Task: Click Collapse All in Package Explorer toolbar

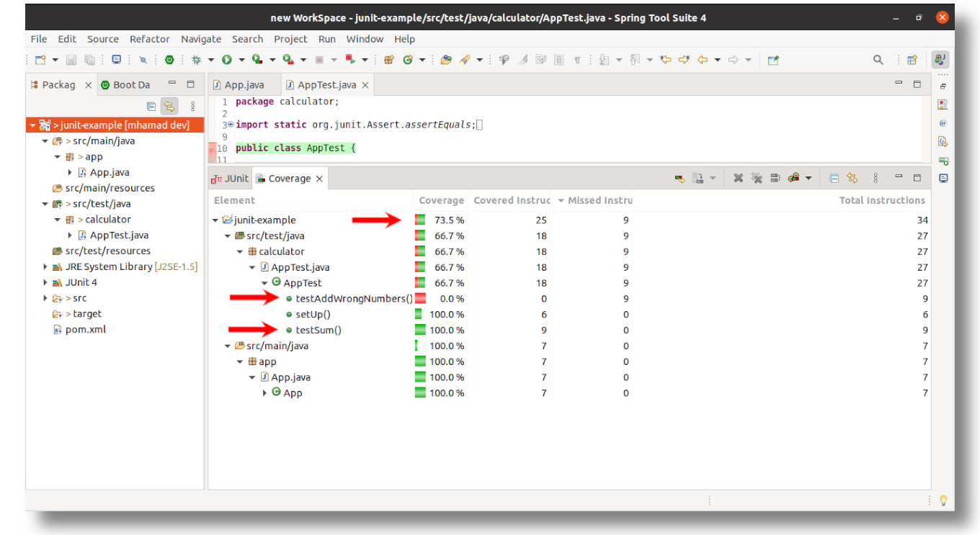Action: (151, 107)
